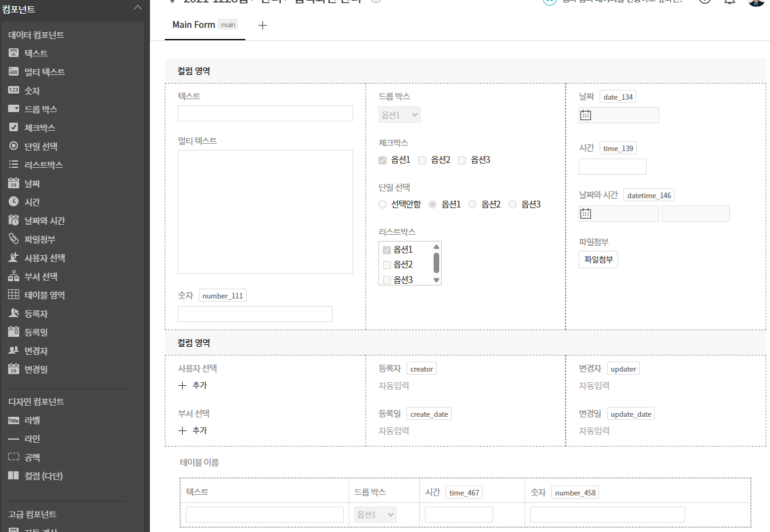Open the 드롭 박스 옵션1 dropdown
This screenshot has width=770, height=532.
coord(400,115)
